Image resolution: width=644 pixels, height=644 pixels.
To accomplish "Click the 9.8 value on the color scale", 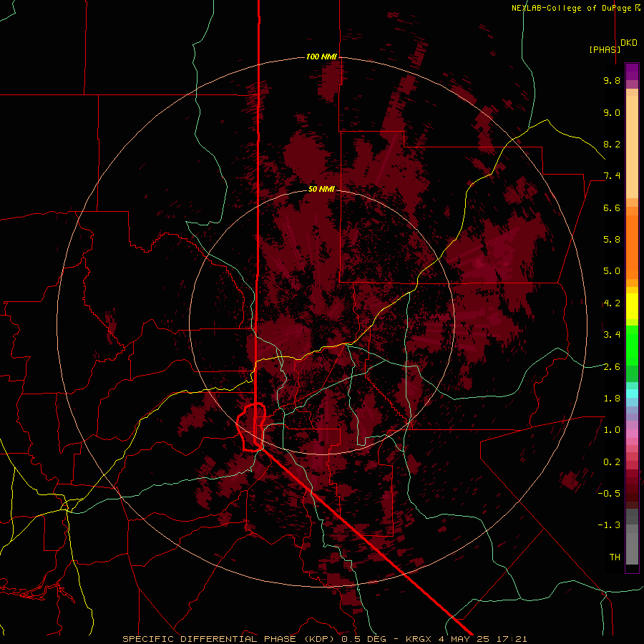I will (612, 80).
